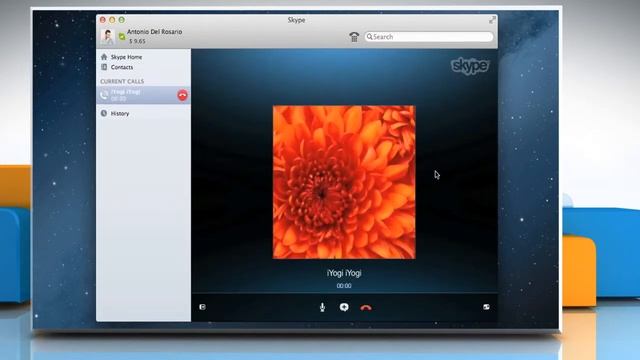Click the 00:00 call timer under name
Image resolution: width=640 pixels, height=360 pixels.
coord(344,286)
